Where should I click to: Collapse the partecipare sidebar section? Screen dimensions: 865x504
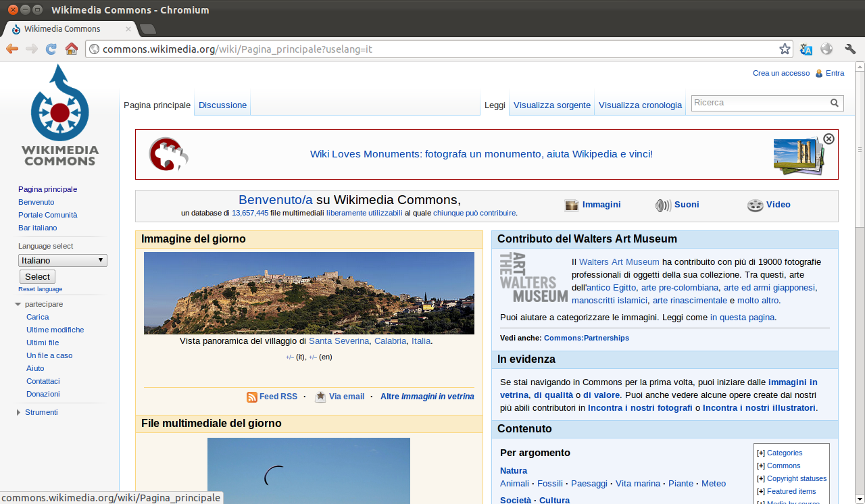[x=18, y=304]
